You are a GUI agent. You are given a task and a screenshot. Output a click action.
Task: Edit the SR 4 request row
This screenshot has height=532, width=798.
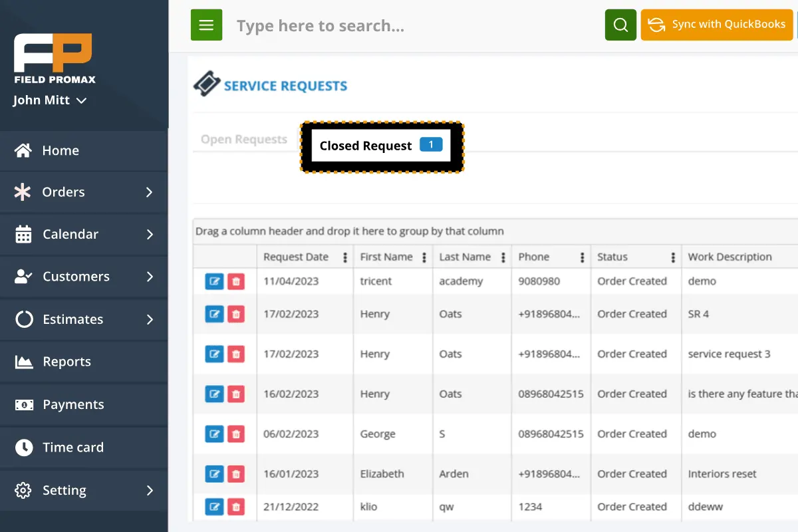(214, 314)
